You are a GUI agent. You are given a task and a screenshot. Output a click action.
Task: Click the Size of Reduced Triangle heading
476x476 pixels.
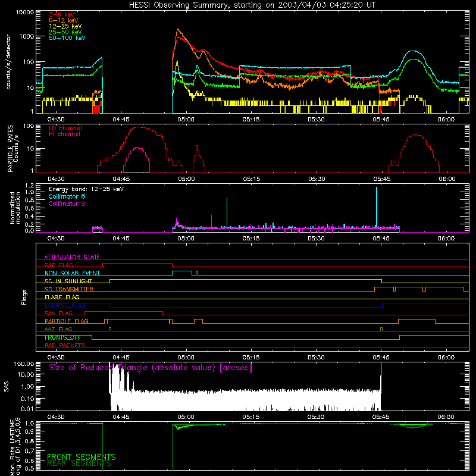pos(151,368)
